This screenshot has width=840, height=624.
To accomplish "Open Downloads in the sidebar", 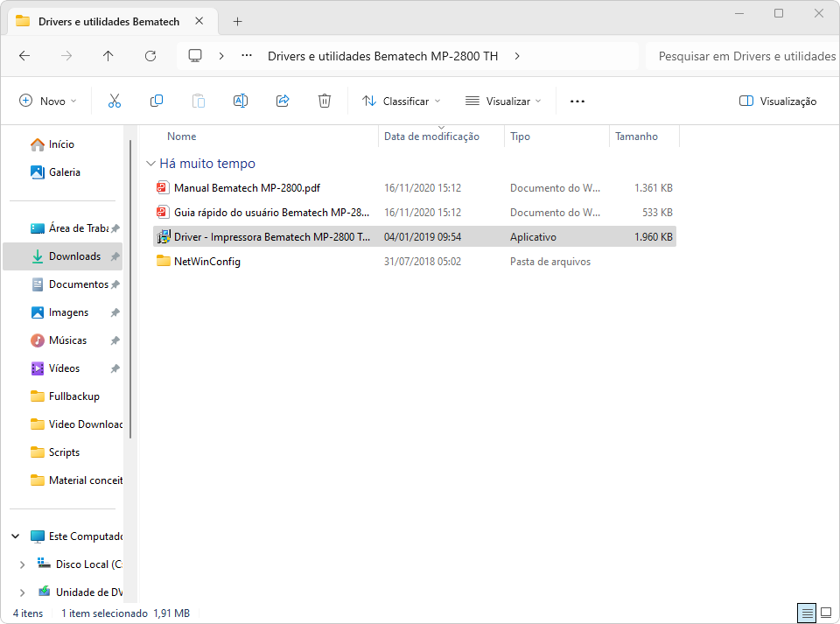I will (63, 256).
